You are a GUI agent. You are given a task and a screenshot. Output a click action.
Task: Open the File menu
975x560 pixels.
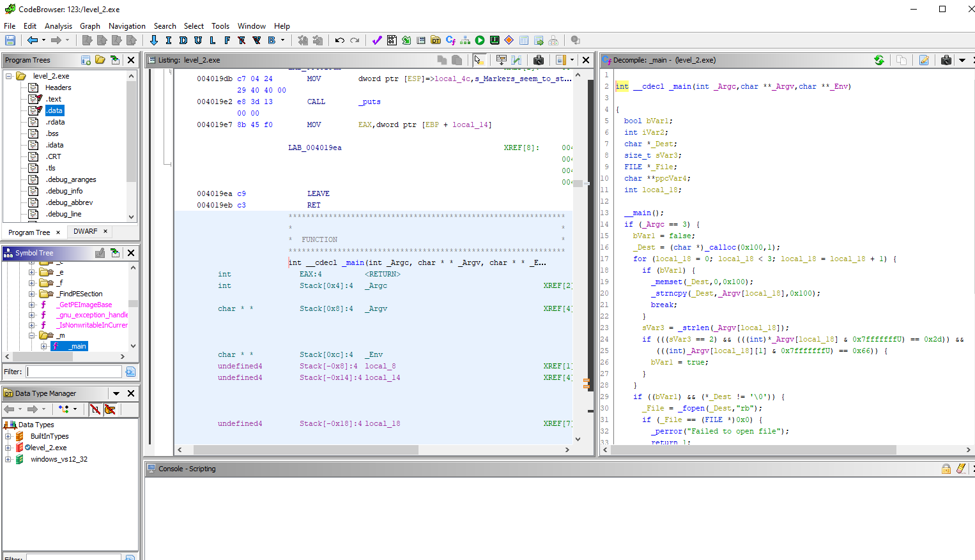(10, 26)
